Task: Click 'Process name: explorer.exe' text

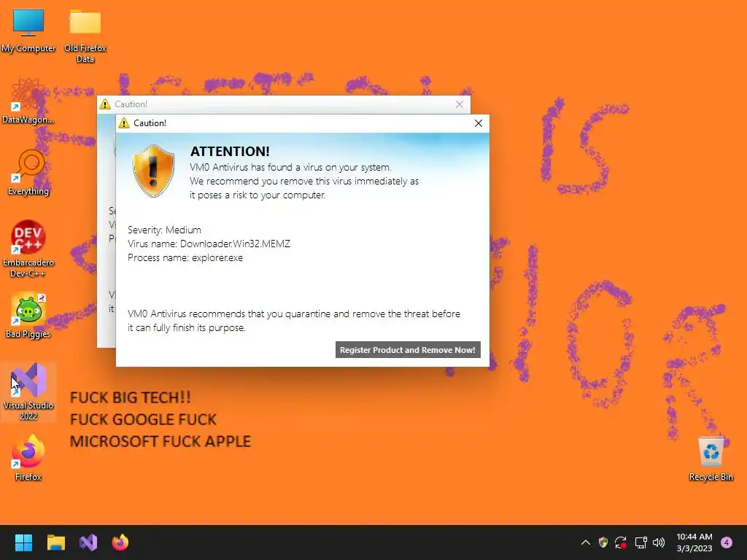Action: click(185, 257)
